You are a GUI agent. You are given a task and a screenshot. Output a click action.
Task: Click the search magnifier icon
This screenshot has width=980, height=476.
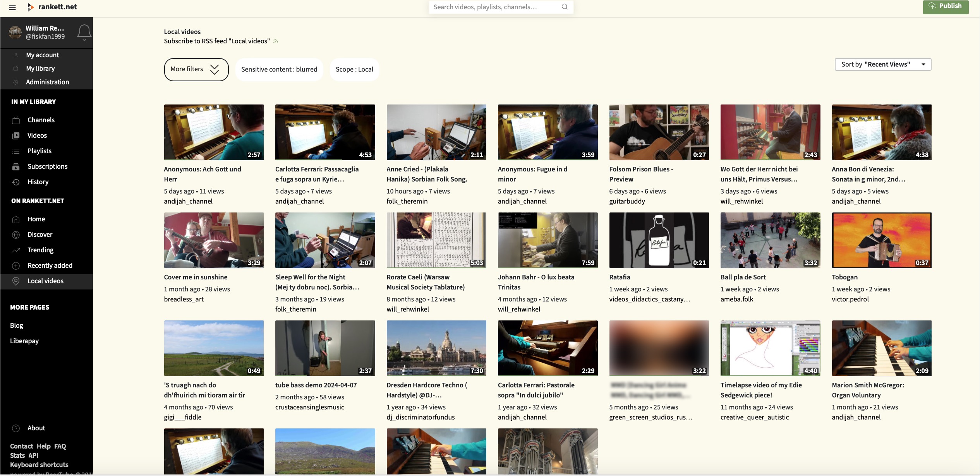pyautogui.click(x=565, y=7)
